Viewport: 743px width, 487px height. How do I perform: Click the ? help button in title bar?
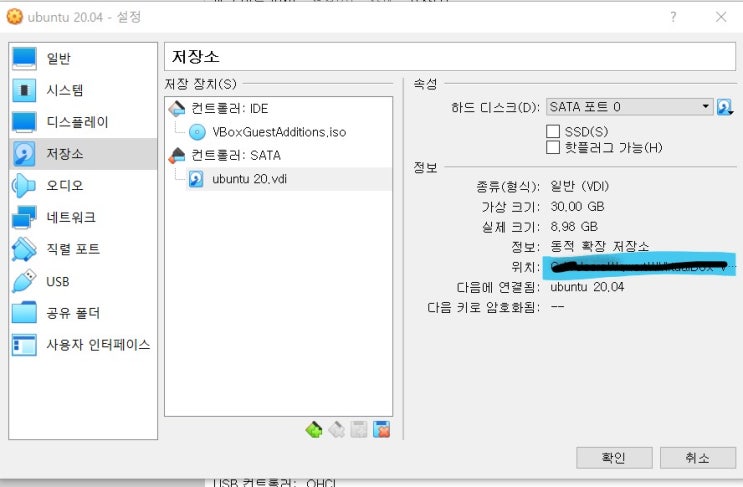(x=673, y=17)
